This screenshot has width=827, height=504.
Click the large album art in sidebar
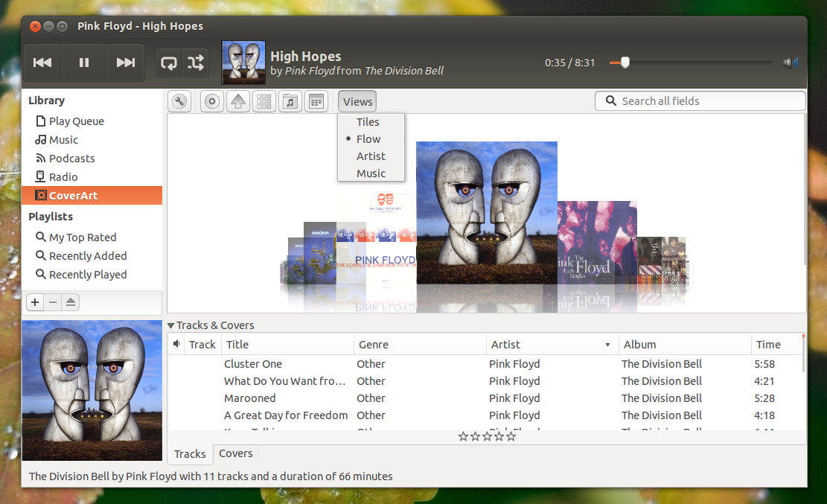click(92, 390)
